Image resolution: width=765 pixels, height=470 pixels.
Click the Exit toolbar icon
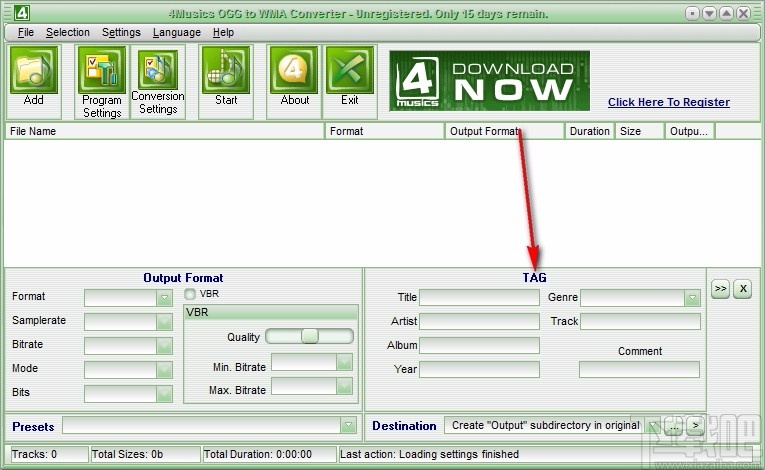point(350,70)
